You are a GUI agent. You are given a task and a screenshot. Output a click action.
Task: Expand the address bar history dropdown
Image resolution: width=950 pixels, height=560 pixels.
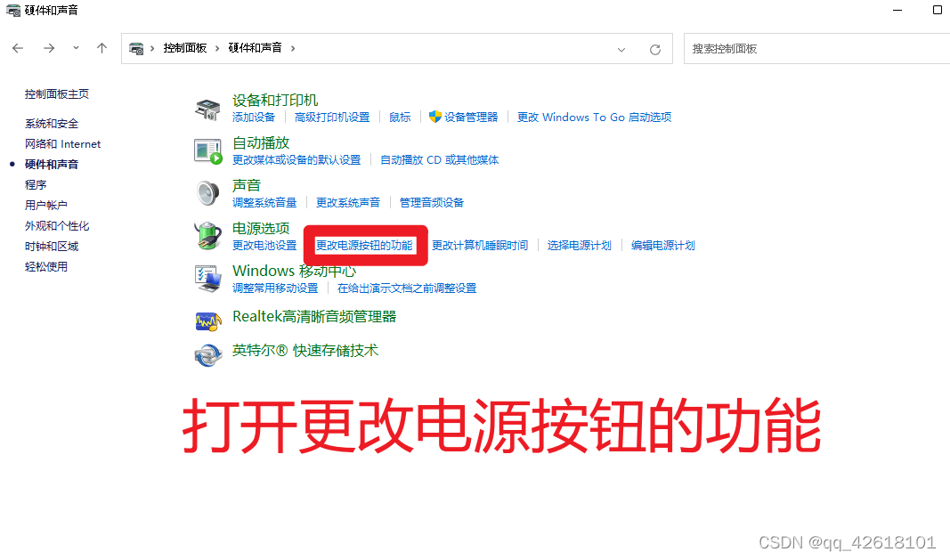(621, 50)
